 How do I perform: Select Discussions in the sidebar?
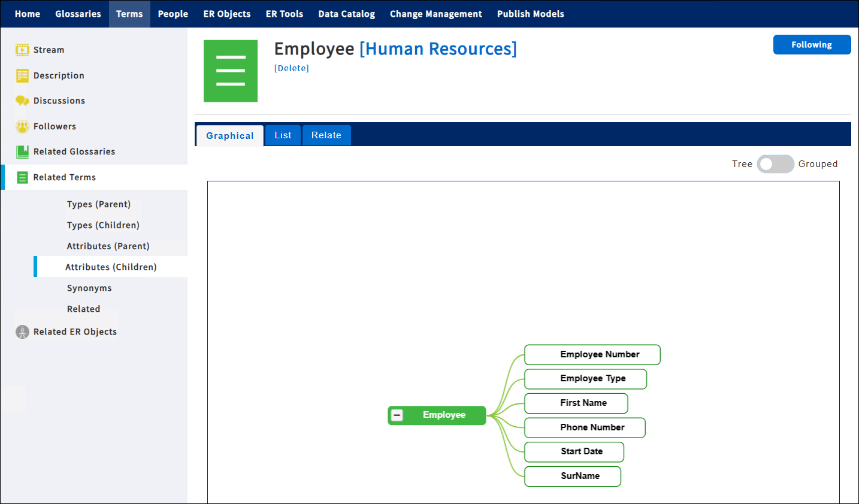(x=59, y=101)
